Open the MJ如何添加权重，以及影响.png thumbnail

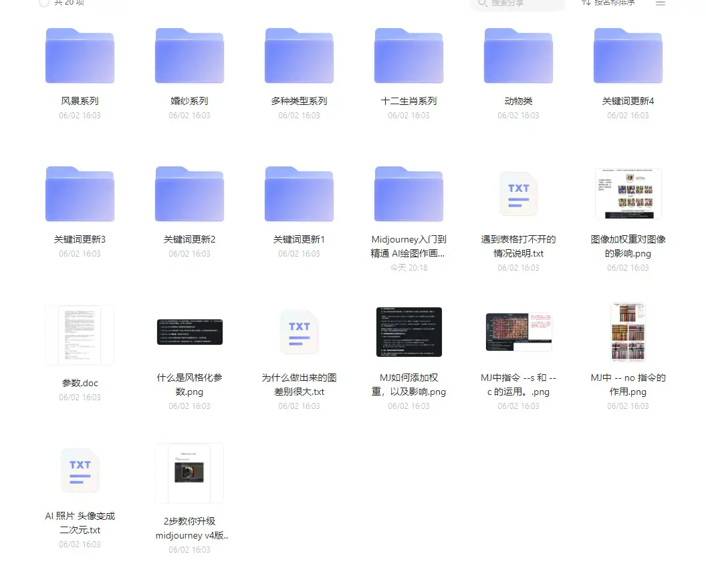tap(408, 332)
